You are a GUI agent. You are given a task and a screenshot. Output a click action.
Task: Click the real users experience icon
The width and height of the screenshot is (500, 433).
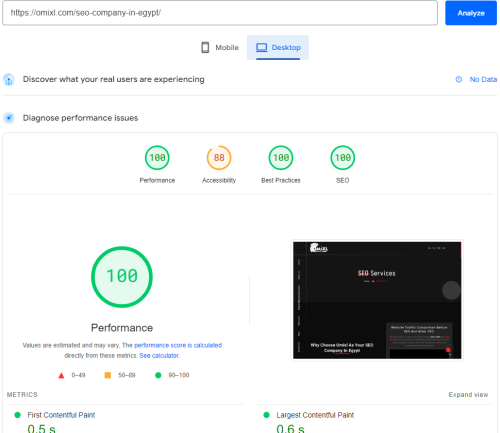[x=9, y=80]
